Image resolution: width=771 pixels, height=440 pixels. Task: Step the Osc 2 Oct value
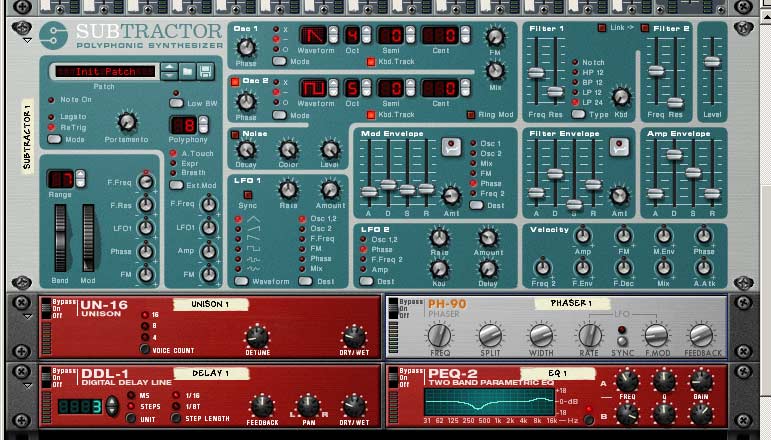[x=366, y=88]
